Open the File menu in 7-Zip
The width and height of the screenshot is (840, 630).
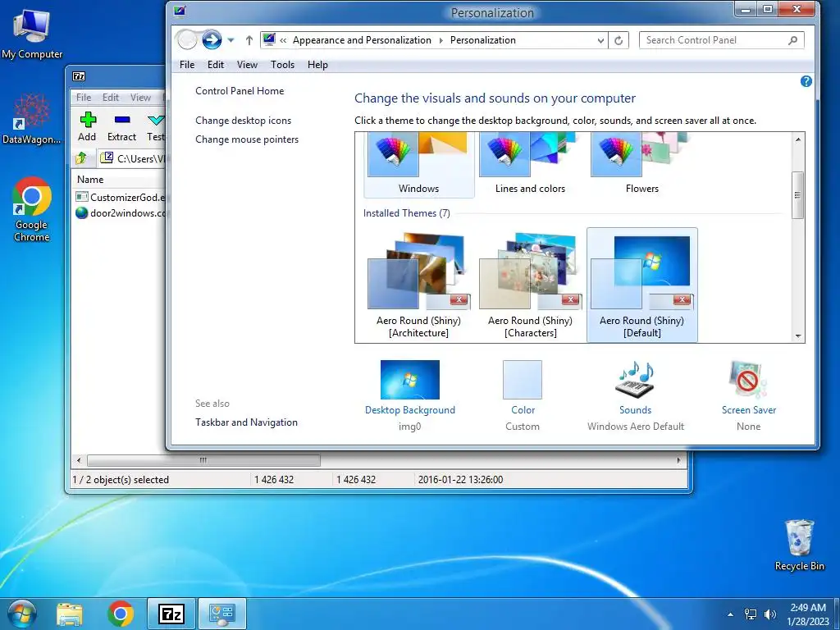point(84,98)
